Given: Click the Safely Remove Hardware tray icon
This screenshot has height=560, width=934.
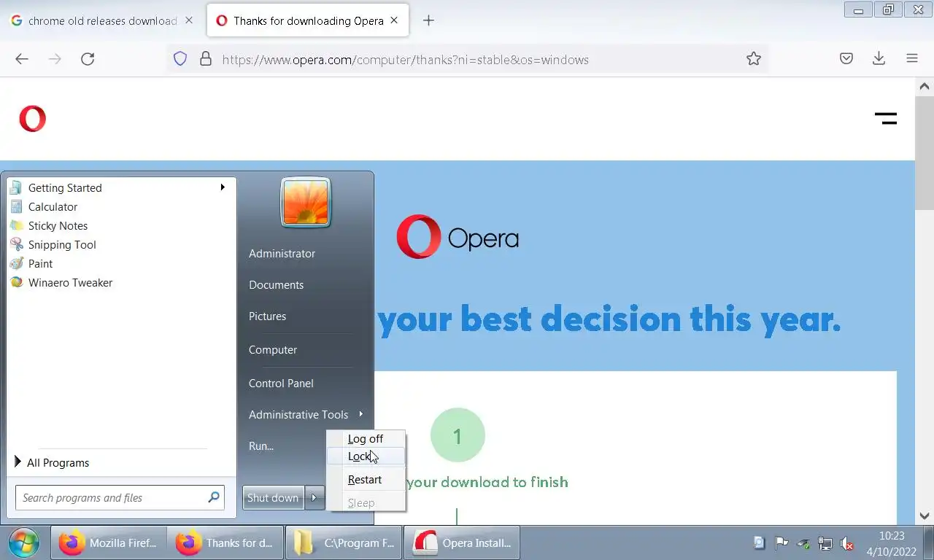Looking at the screenshot, I should pyautogui.click(x=803, y=542).
